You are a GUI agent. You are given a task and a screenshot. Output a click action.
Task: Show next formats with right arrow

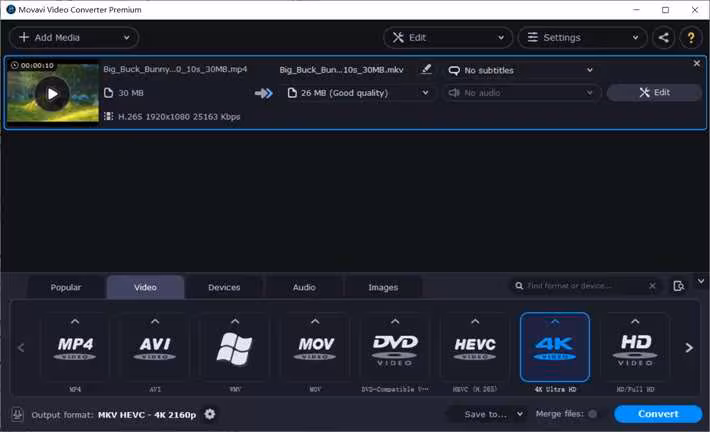689,348
